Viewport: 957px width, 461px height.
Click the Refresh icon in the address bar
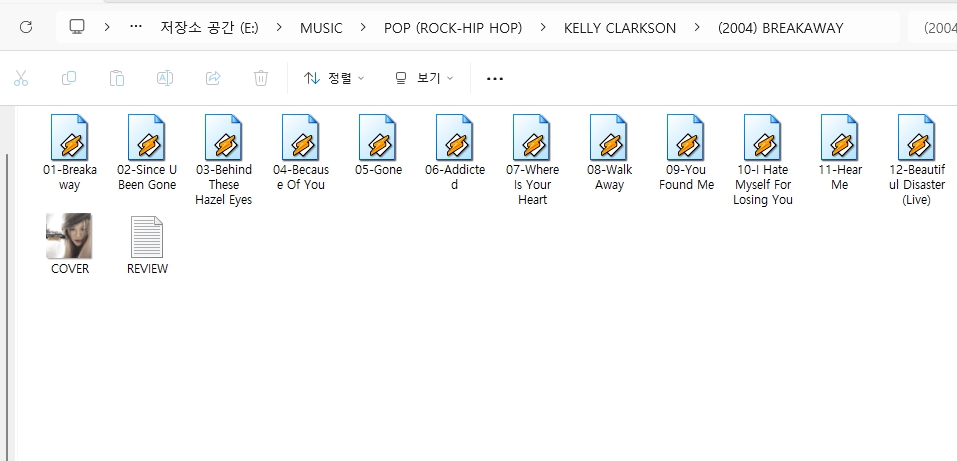(x=26, y=27)
